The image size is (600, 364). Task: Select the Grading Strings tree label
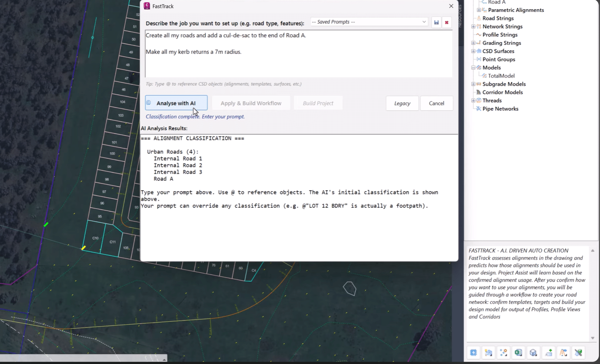coord(502,43)
